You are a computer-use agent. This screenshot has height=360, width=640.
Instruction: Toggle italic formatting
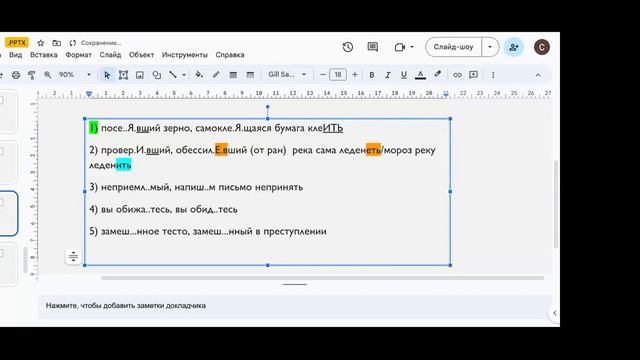(388, 75)
